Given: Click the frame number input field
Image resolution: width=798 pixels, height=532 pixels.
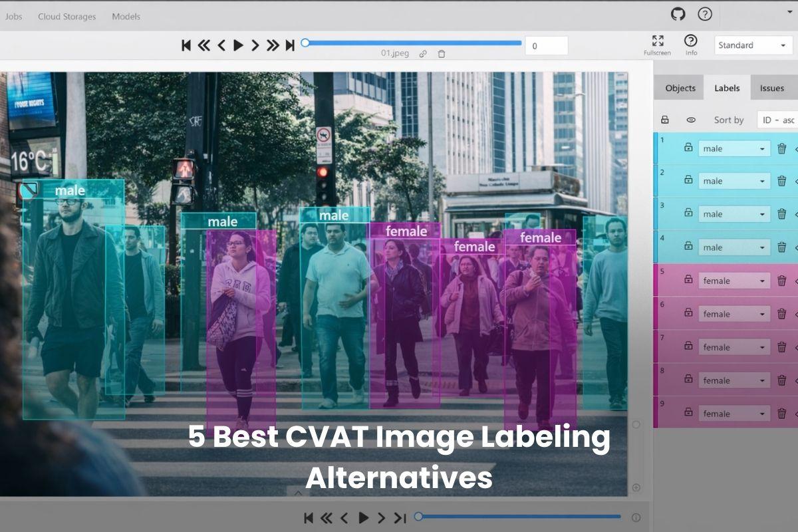Looking at the screenshot, I should (x=546, y=45).
